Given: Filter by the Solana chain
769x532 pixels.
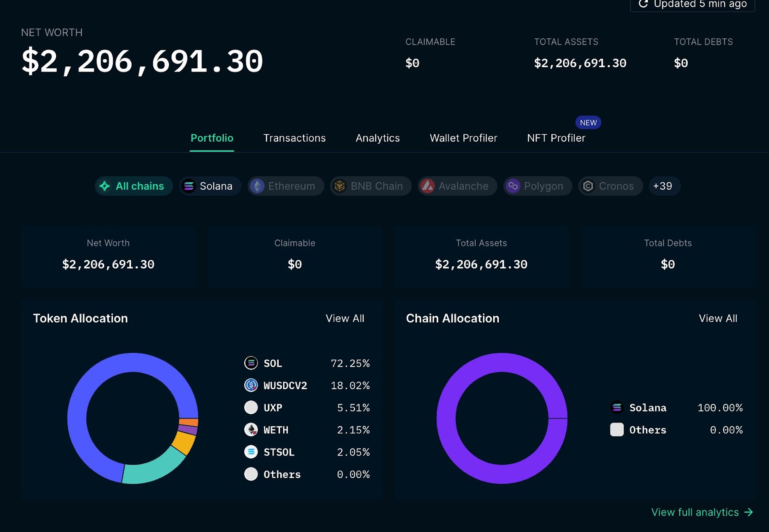Looking at the screenshot, I should pyautogui.click(x=210, y=186).
